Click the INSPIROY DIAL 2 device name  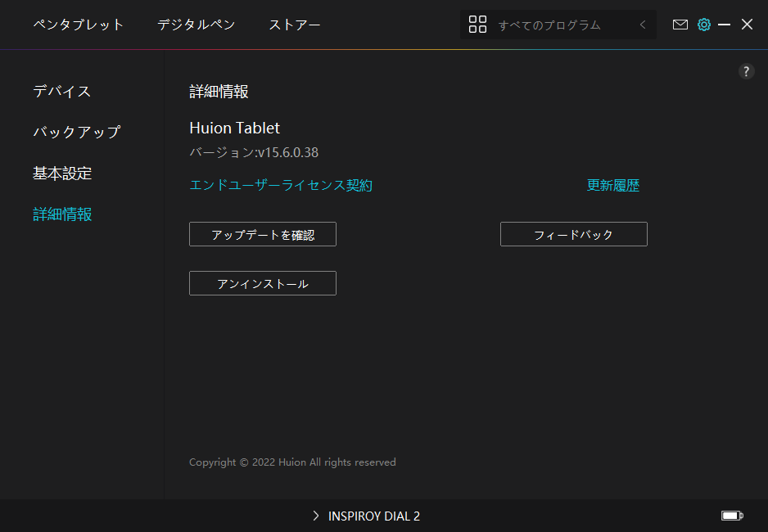373,516
